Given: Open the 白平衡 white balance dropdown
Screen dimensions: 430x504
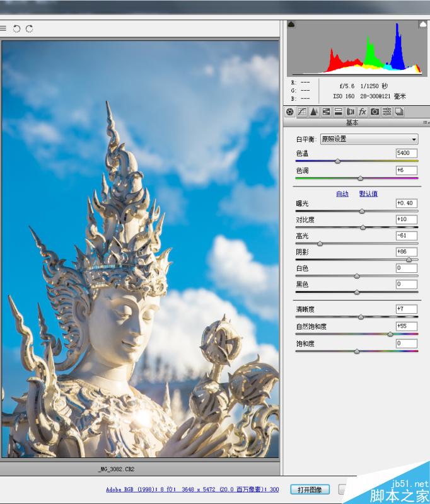Looking at the screenshot, I should tap(369, 139).
